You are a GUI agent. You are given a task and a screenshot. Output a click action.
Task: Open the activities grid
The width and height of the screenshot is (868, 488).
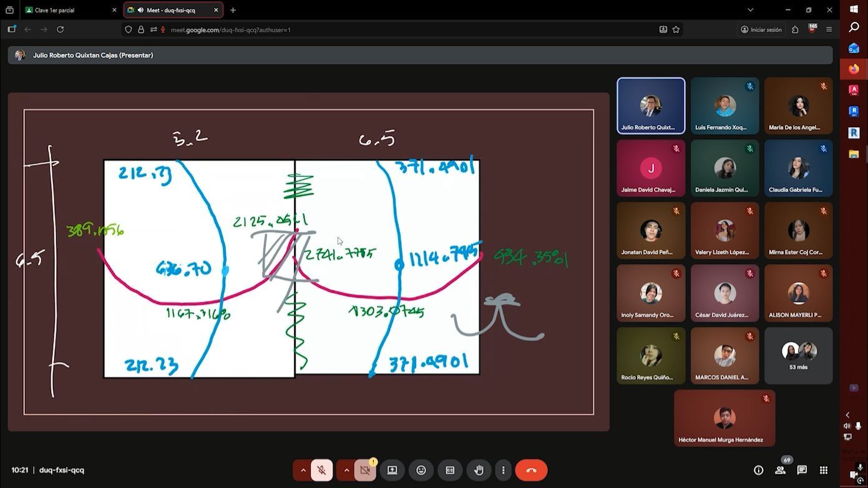click(x=824, y=470)
